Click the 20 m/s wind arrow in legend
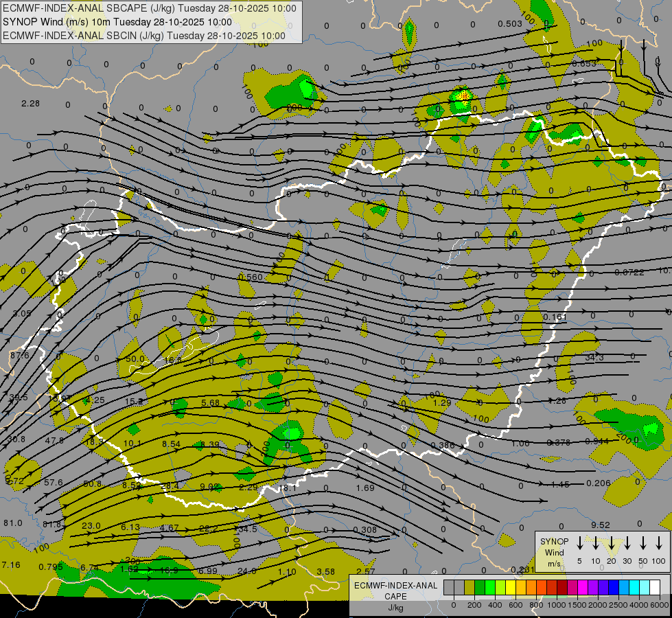The image size is (672, 618). click(x=611, y=543)
